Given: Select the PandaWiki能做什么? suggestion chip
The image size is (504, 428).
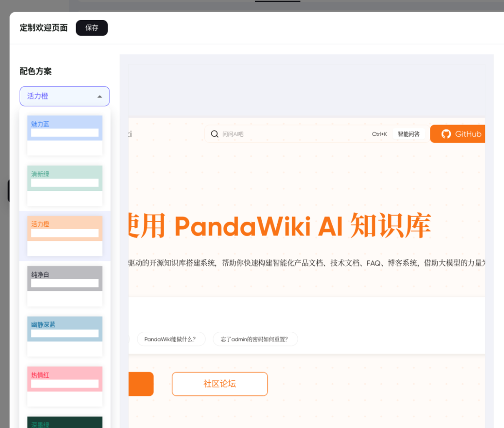Looking at the screenshot, I should (171, 339).
